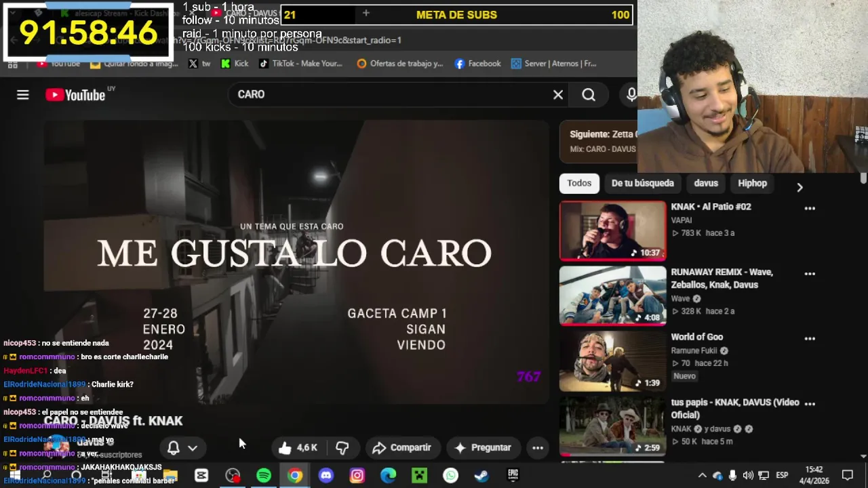Open options menu for tus papis video
Screen dimensions: 868x488
[x=810, y=403]
